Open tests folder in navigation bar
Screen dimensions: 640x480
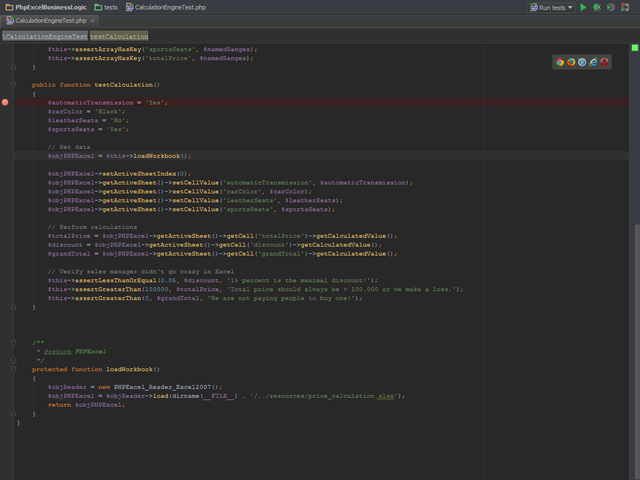(x=106, y=7)
